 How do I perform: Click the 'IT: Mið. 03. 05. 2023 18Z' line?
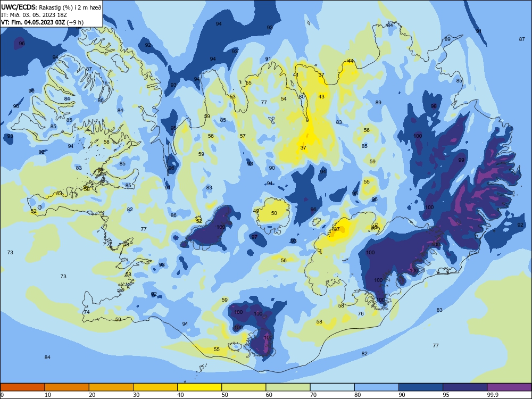[33, 15]
